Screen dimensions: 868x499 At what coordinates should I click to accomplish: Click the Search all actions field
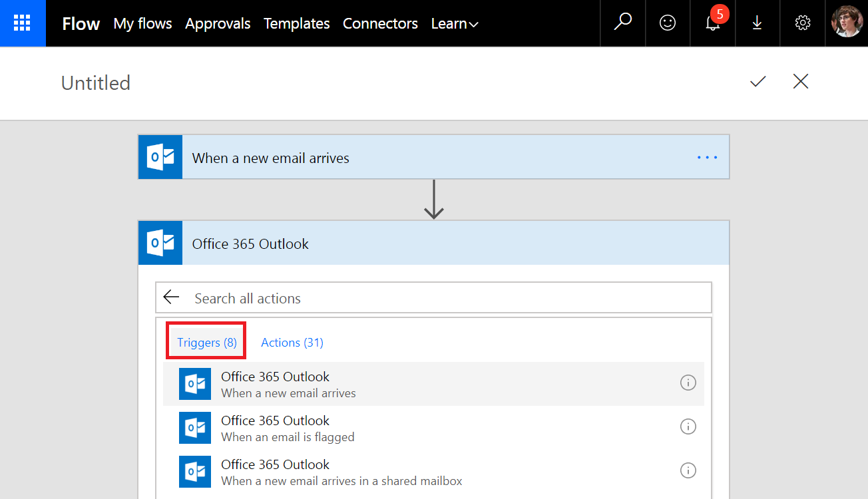(446, 298)
